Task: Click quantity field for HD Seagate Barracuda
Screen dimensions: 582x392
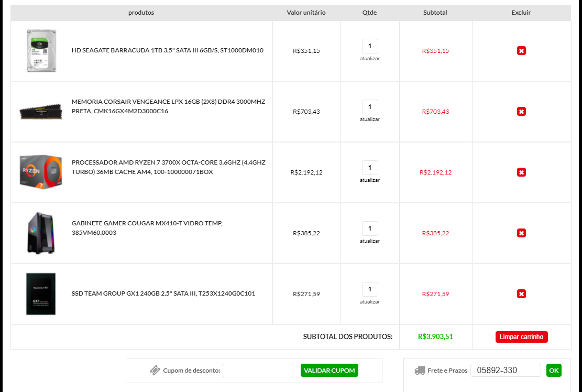Action: pyautogui.click(x=370, y=46)
